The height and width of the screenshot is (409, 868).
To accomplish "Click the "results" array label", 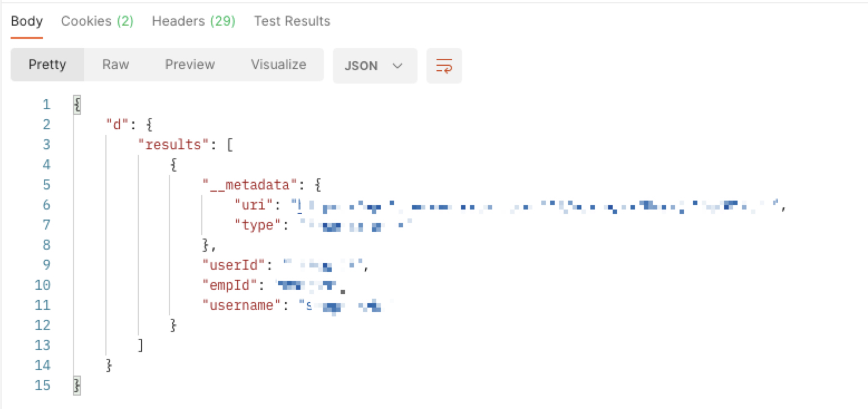I will point(173,144).
